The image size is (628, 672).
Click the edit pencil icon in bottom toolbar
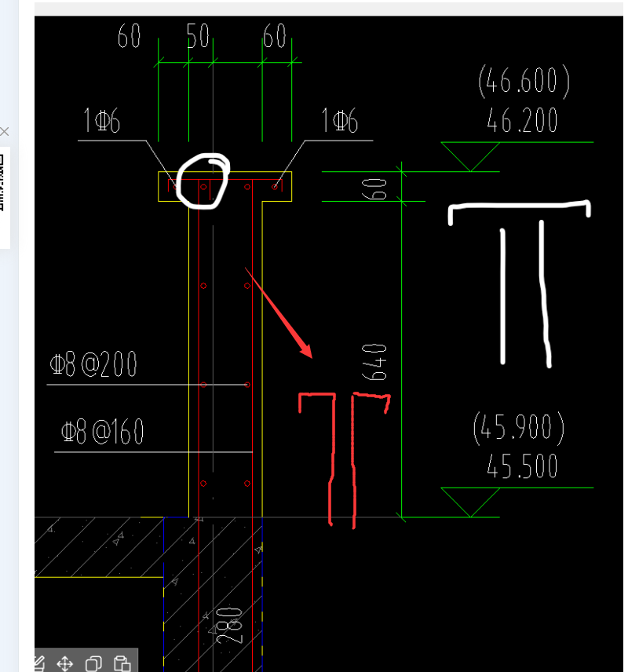[x=39, y=664]
